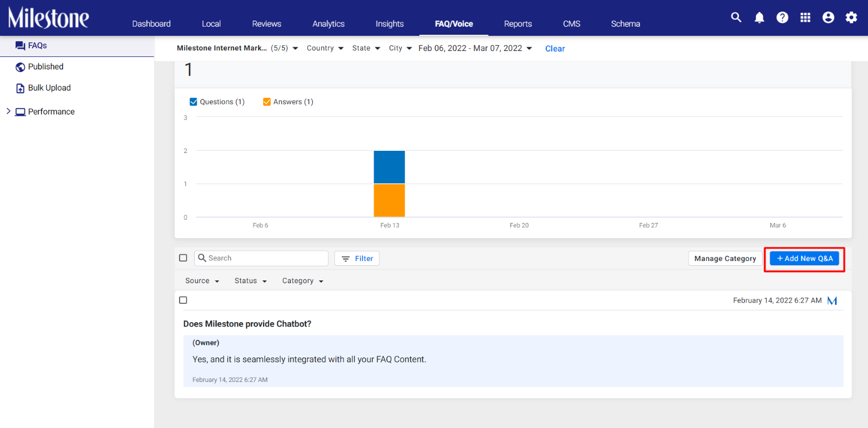Image resolution: width=868 pixels, height=428 pixels.
Task: Open search via magnifier icon in header
Action: [736, 17]
